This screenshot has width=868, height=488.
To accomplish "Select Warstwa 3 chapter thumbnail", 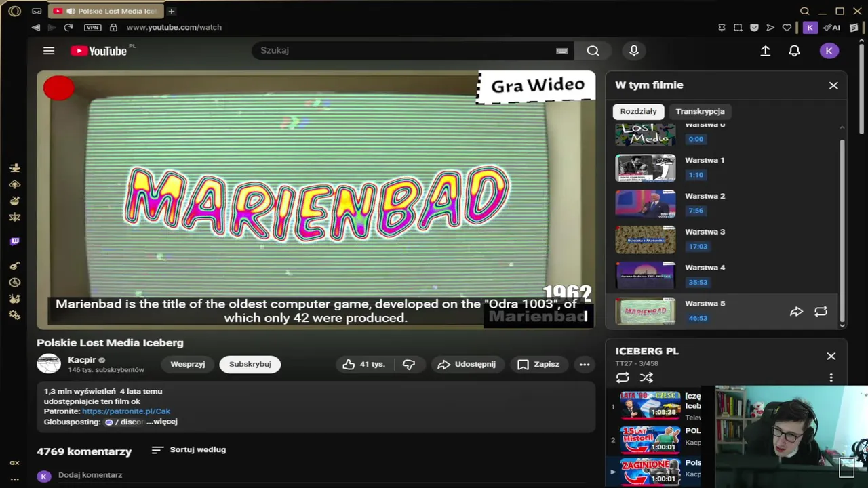I will click(x=646, y=239).
